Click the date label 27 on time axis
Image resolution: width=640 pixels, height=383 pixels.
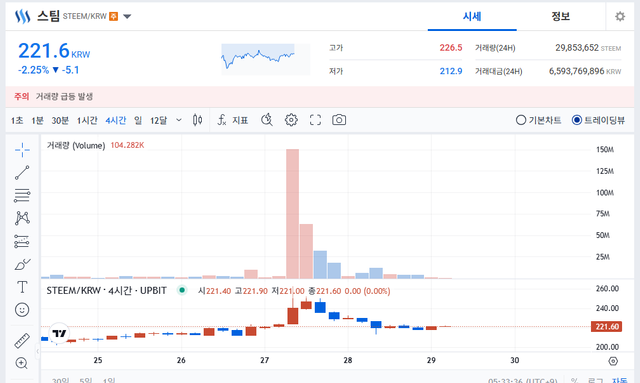[264, 360]
